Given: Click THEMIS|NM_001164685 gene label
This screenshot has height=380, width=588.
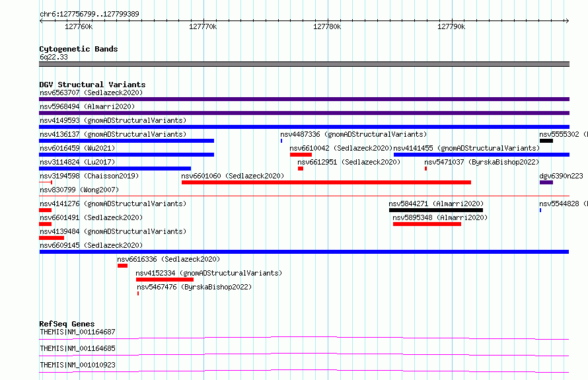Looking at the screenshot, I should coord(77,348).
